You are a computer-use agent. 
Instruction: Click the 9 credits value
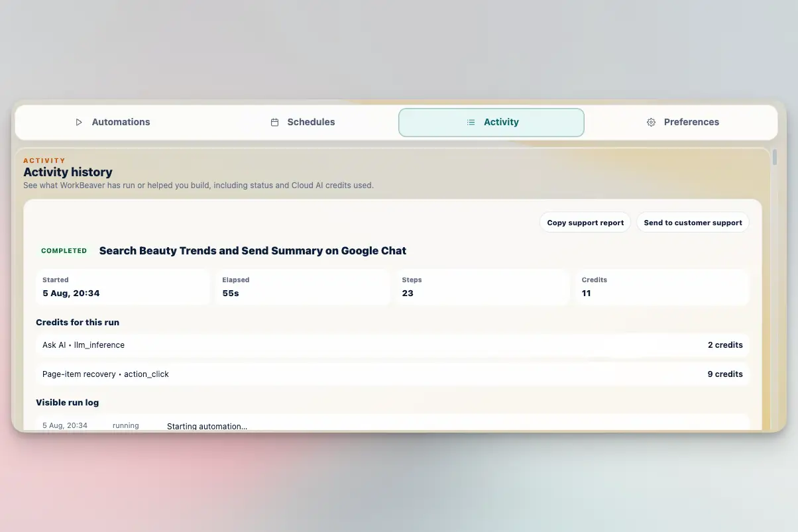click(725, 374)
